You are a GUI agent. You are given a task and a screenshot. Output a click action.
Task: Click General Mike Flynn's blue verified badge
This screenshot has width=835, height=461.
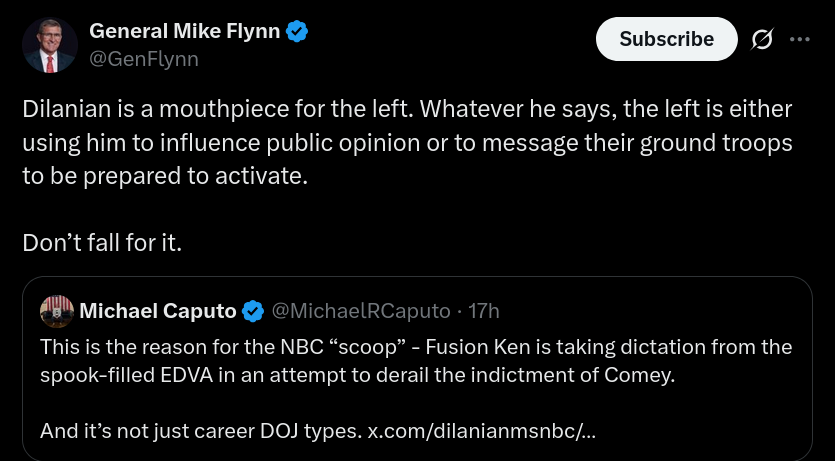[297, 31]
